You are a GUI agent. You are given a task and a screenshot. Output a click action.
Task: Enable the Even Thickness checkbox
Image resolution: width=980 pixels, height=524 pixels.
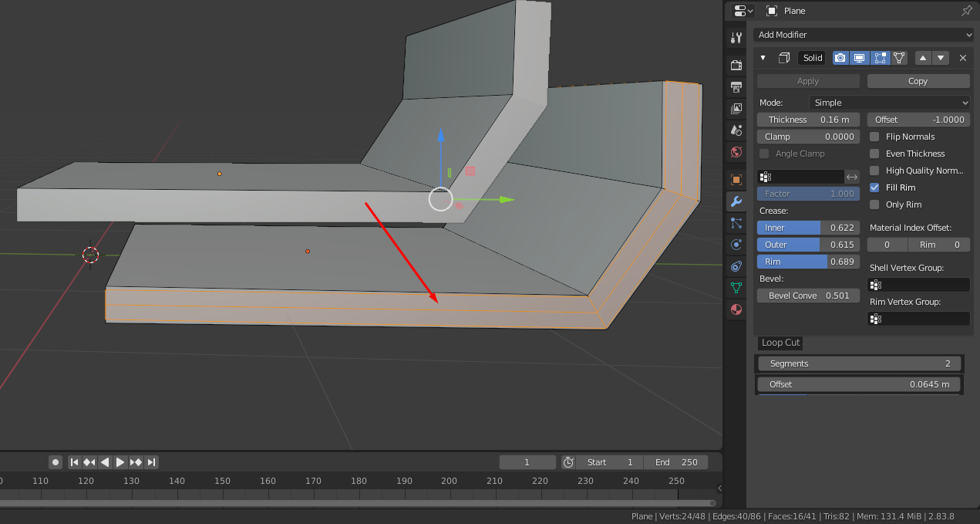pos(874,154)
